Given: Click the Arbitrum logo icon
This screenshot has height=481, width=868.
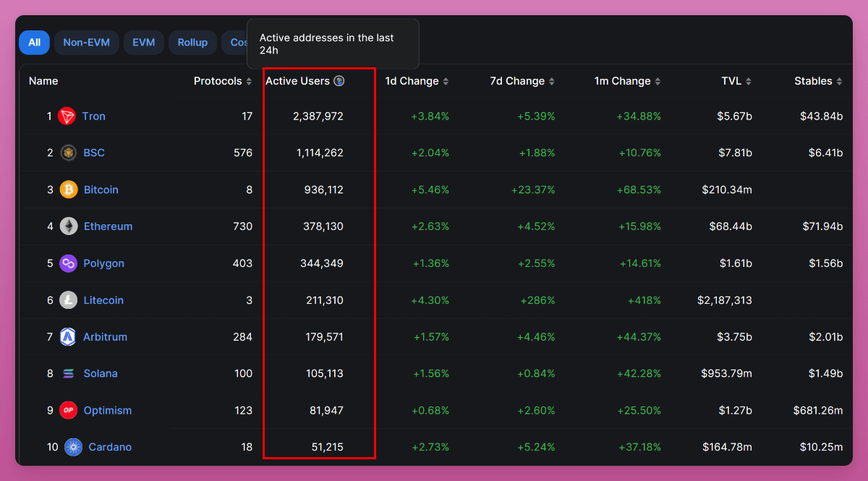Looking at the screenshot, I should 69,337.
